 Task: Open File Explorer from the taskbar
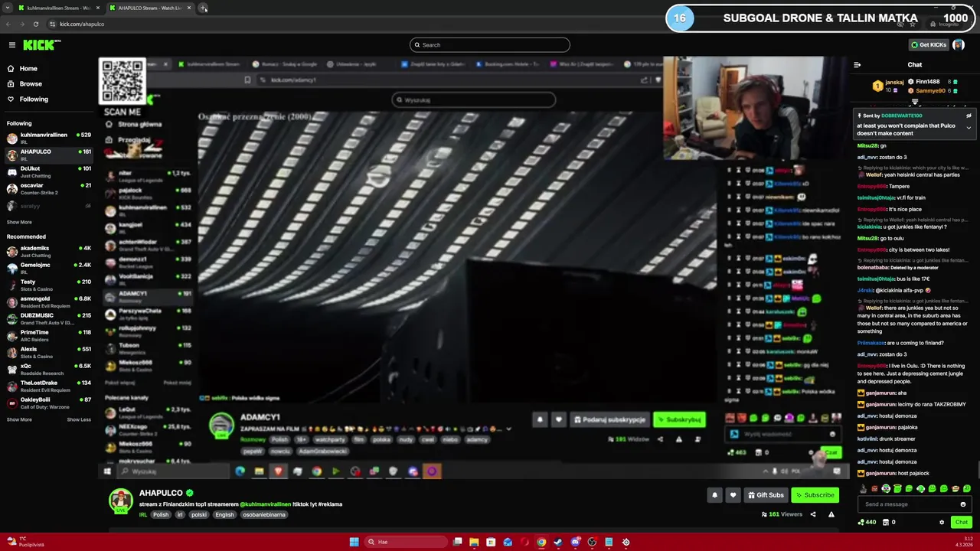474,542
